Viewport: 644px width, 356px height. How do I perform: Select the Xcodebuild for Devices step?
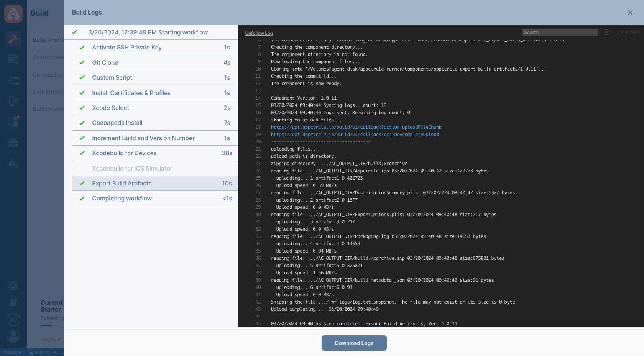(x=155, y=153)
